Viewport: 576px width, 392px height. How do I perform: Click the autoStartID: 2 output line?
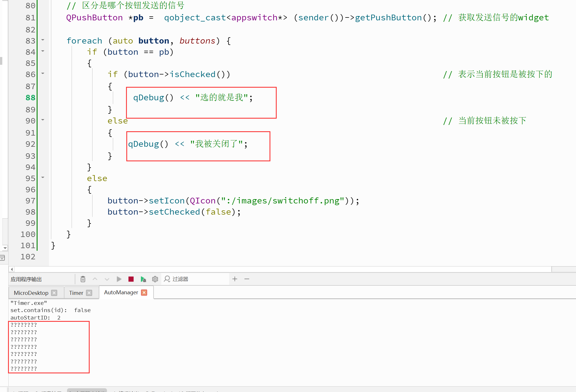36,317
